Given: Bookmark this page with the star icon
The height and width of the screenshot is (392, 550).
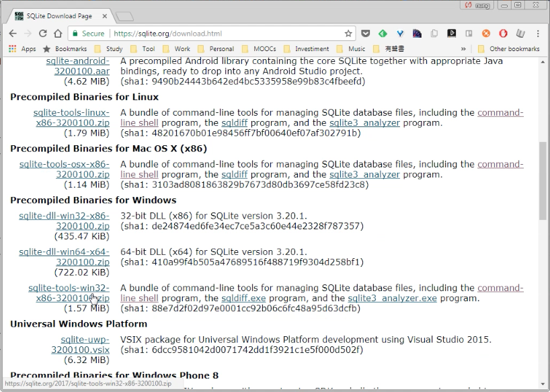Looking at the screenshot, I should (x=348, y=34).
